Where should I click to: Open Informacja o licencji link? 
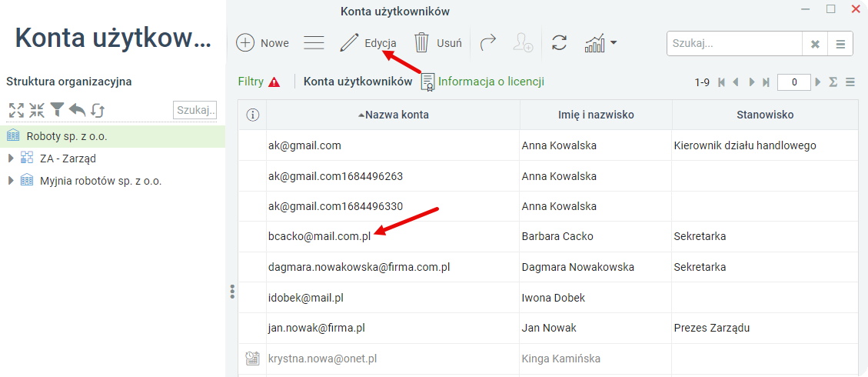(x=491, y=82)
